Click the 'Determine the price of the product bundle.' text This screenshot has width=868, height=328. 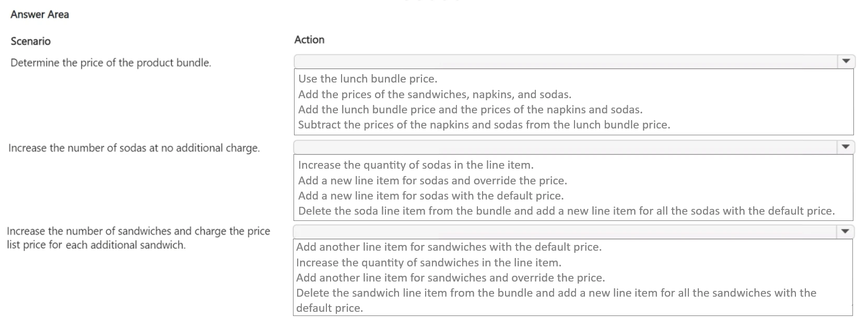[x=111, y=63]
